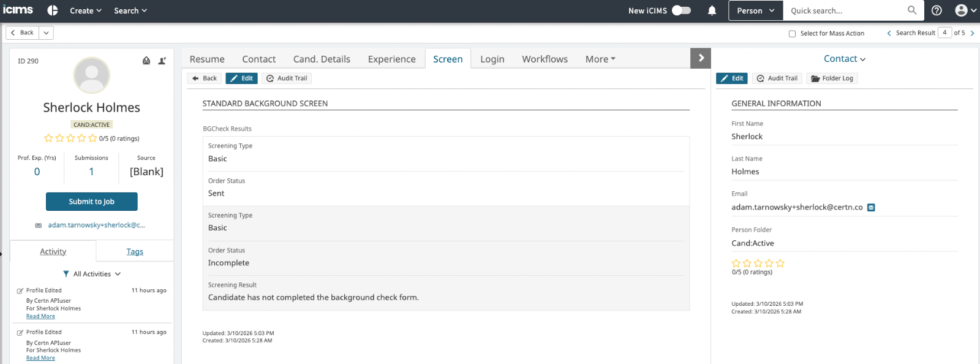Open the Create menu
980x364 pixels.
point(85,10)
